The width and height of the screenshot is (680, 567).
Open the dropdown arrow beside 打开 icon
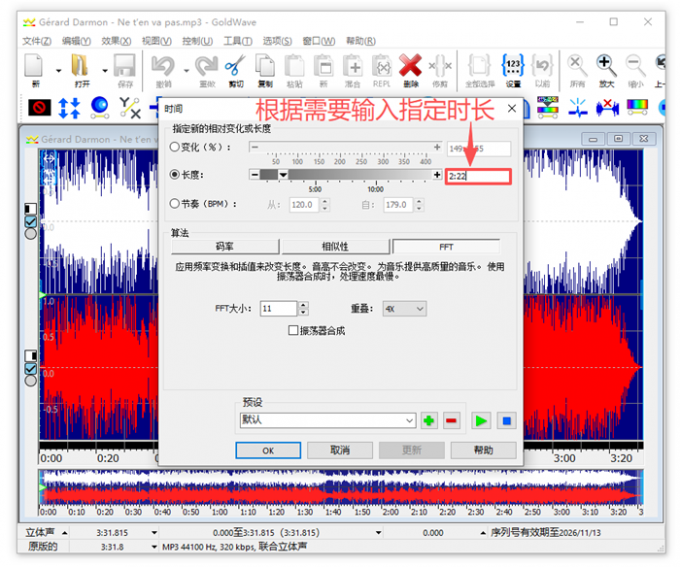[x=105, y=70]
